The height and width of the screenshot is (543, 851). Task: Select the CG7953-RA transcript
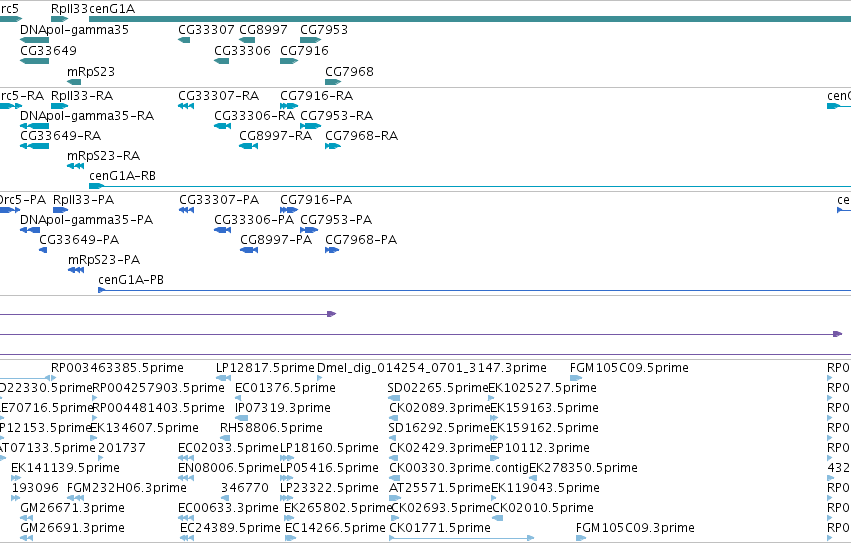[x=310, y=126]
